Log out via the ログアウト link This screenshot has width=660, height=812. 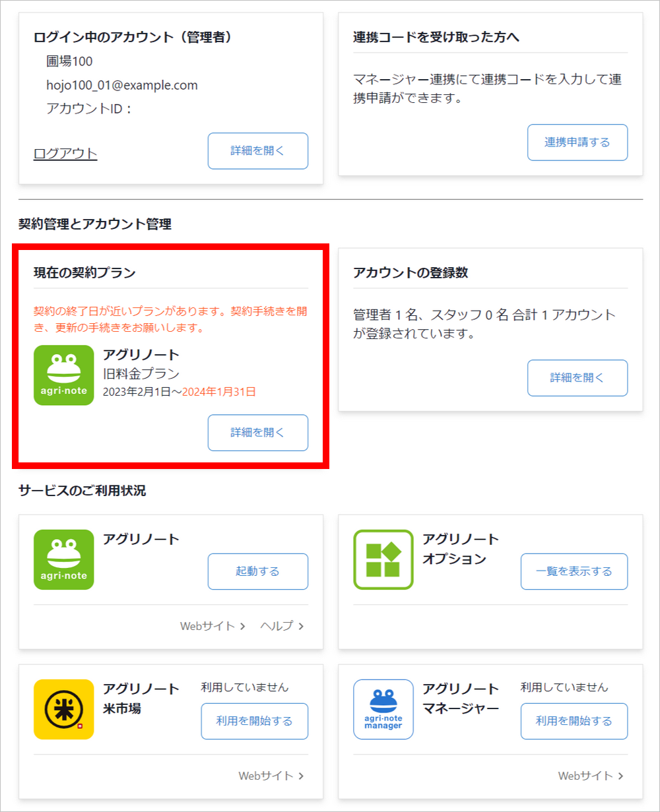pyautogui.click(x=65, y=154)
